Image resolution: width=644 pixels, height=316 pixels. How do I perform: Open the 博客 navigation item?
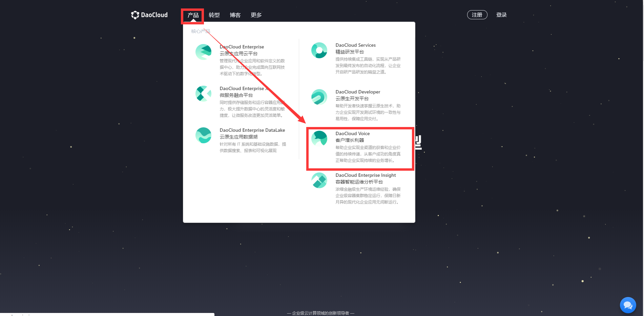[235, 15]
